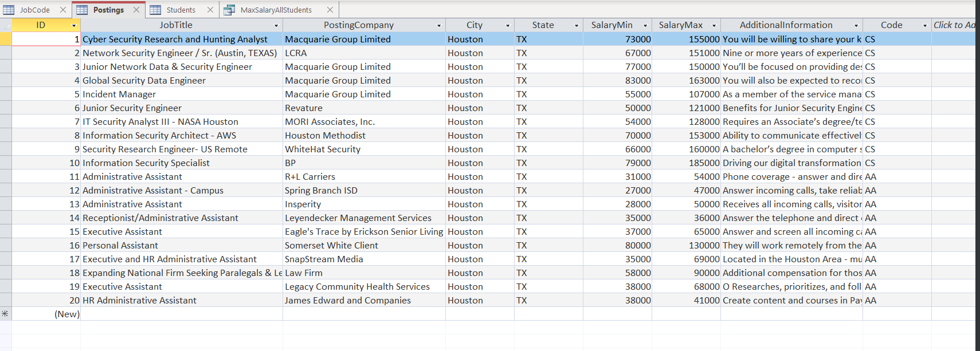
Task: Click 'Create content and courses in Pa' cell
Action: (x=791, y=300)
